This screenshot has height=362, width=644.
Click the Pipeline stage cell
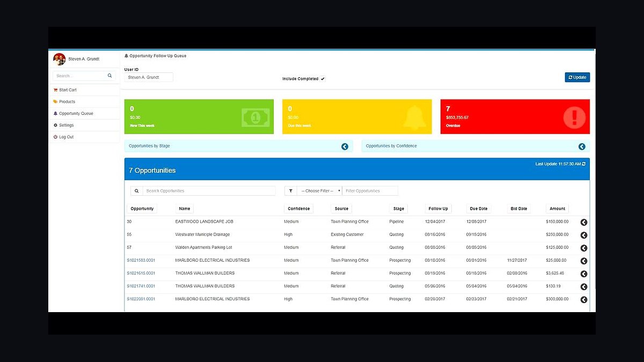(x=397, y=221)
